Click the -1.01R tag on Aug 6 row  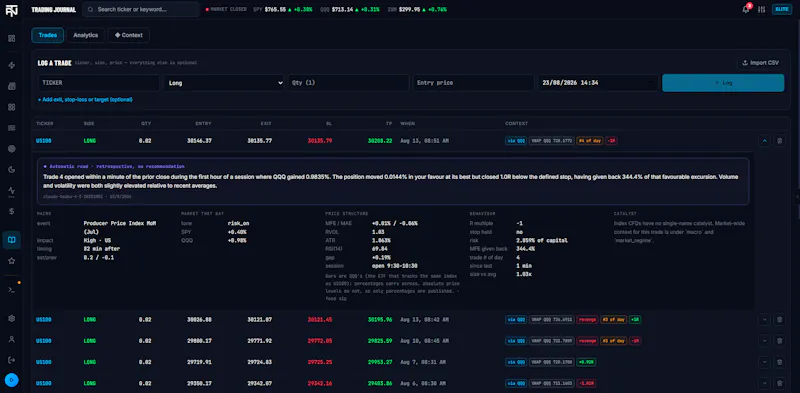click(586, 383)
